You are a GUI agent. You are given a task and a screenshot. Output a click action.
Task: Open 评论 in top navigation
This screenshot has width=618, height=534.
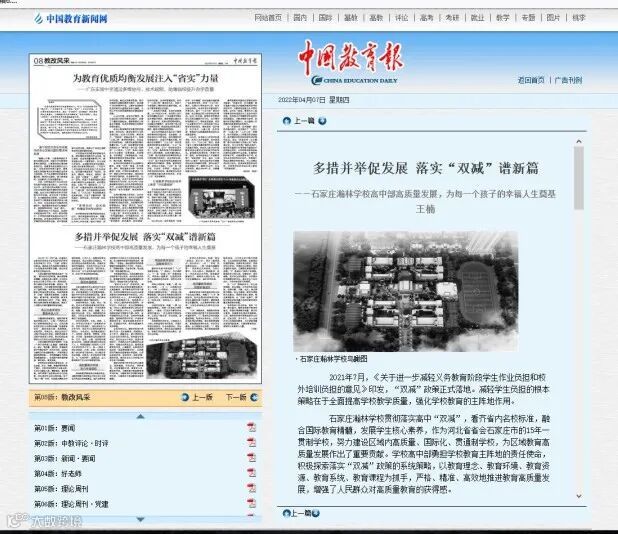[x=402, y=18]
